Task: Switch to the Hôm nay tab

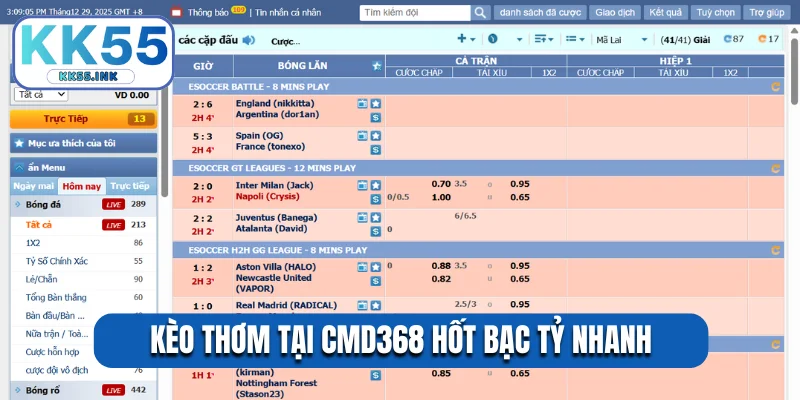Action: [x=82, y=186]
